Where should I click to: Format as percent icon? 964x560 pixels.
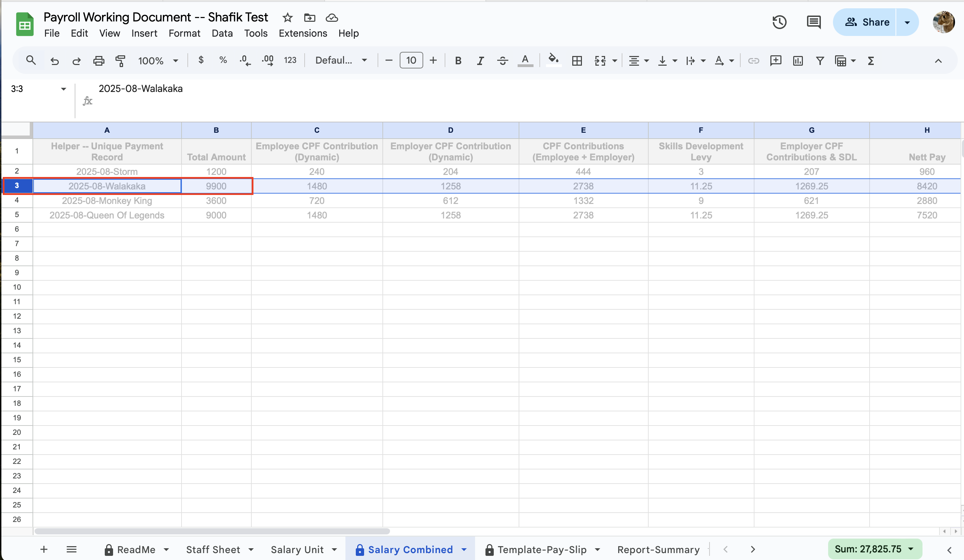[223, 60]
